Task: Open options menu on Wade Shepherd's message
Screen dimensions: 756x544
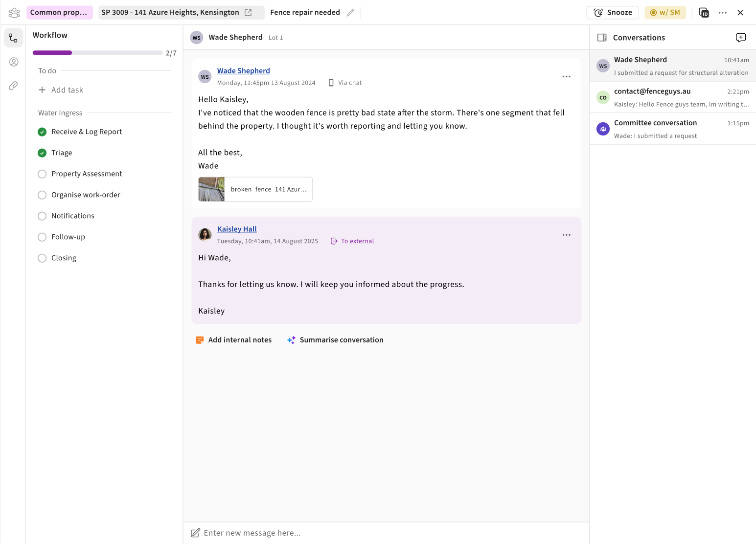Action: coord(566,77)
